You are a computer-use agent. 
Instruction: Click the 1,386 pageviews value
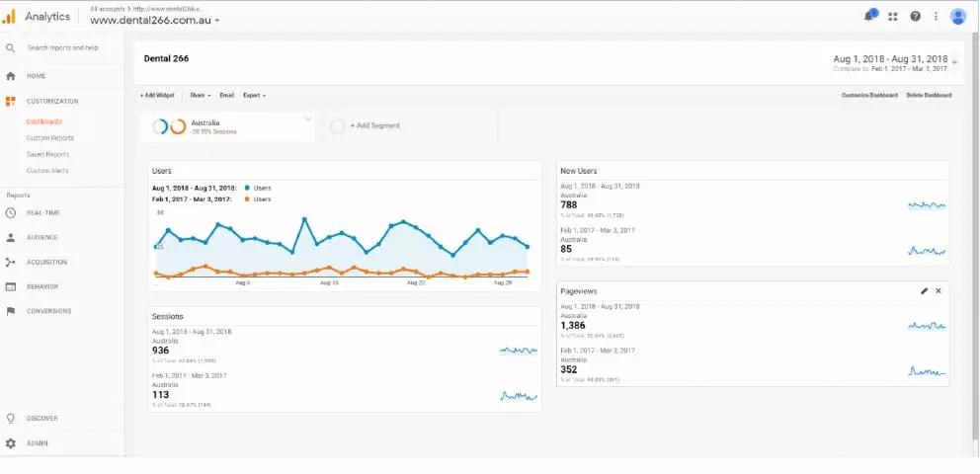[573, 325]
